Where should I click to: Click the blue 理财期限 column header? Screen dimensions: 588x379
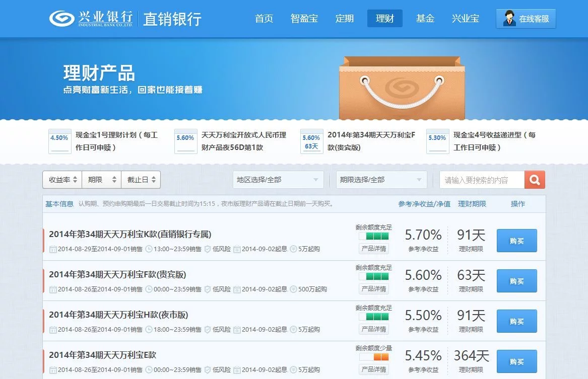pyautogui.click(x=472, y=204)
